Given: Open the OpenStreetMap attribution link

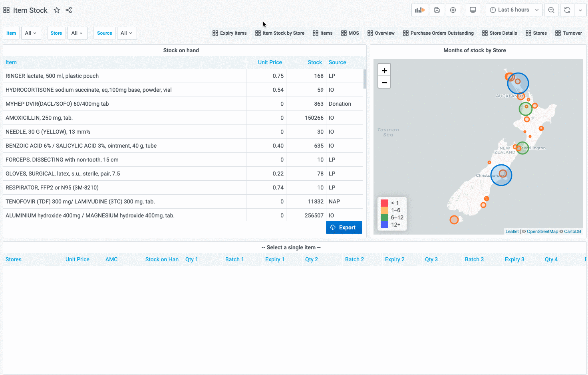Looking at the screenshot, I should tap(542, 231).
